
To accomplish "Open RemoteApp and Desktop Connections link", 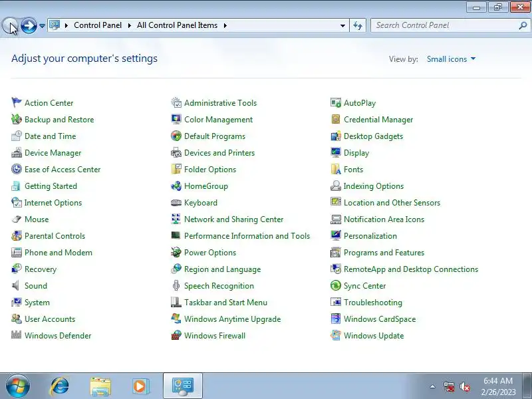I will [x=411, y=269].
